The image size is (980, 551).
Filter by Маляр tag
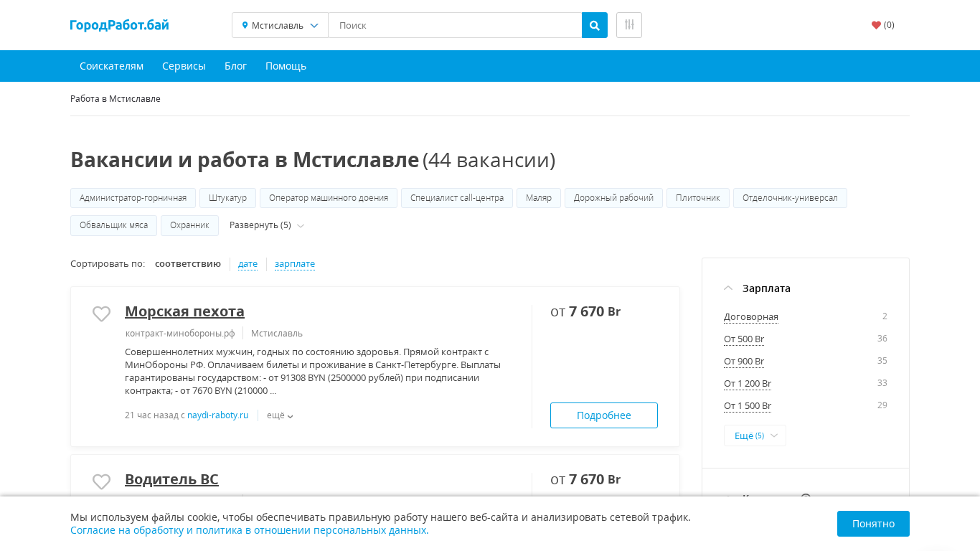(x=539, y=198)
